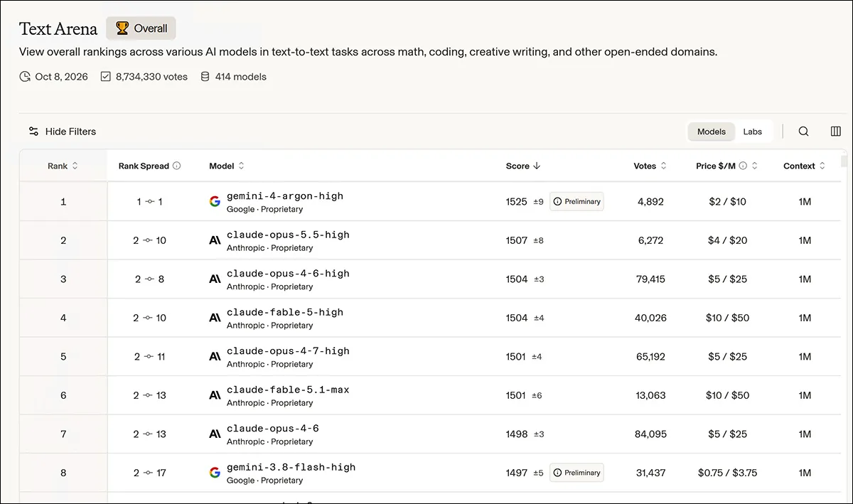Open the gemini-3.8-flash-high model link
The height and width of the screenshot is (504, 853).
coord(291,467)
